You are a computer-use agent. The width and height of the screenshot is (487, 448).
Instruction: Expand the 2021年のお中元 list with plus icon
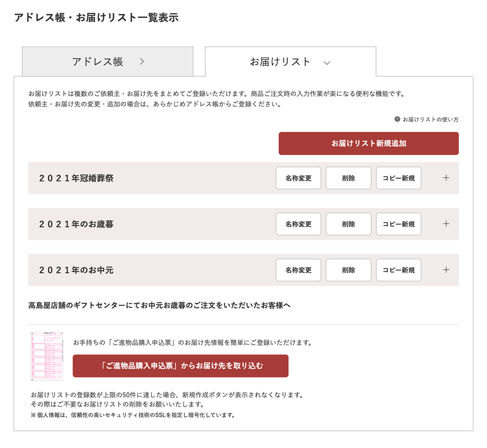(446, 270)
